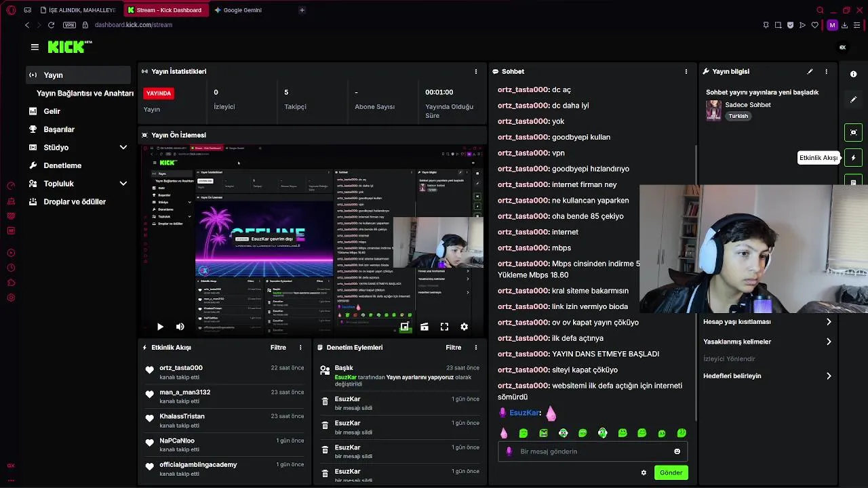Click the Kick logo
Screen dimensions: 868x488
pos(69,47)
